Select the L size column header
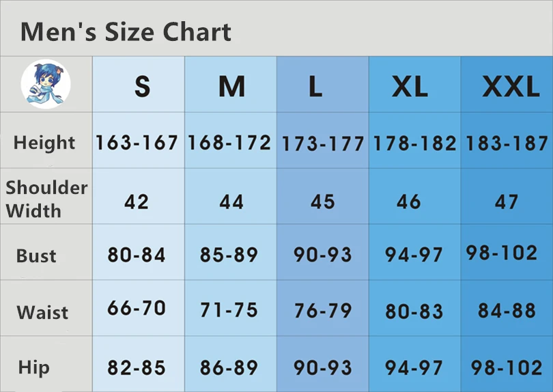Screen dimensions: 553x392 pyautogui.click(x=315, y=87)
